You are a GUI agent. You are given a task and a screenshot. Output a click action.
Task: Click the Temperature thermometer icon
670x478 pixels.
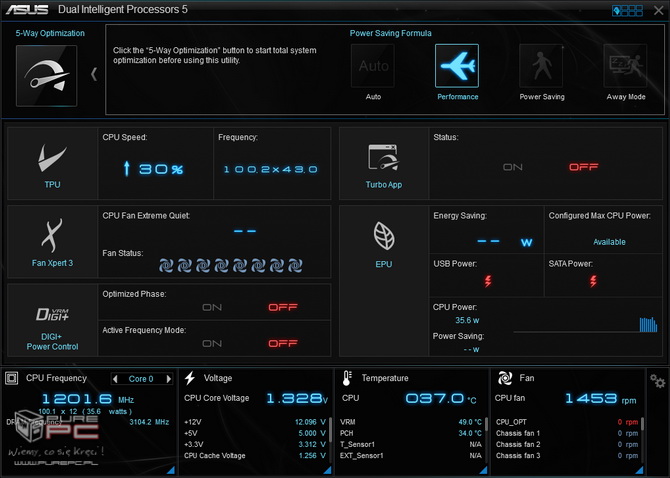(x=347, y=378)
